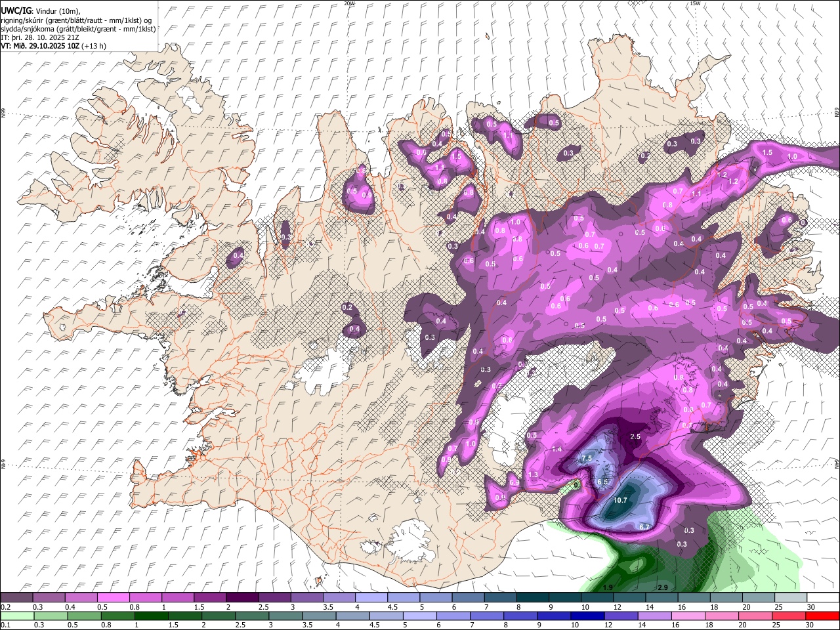This screenshot has height=630, width=840.
Task: Click the initial time 'IT: þri. 28. 10. 2025 21Z'
Action: tap(39, 37)
